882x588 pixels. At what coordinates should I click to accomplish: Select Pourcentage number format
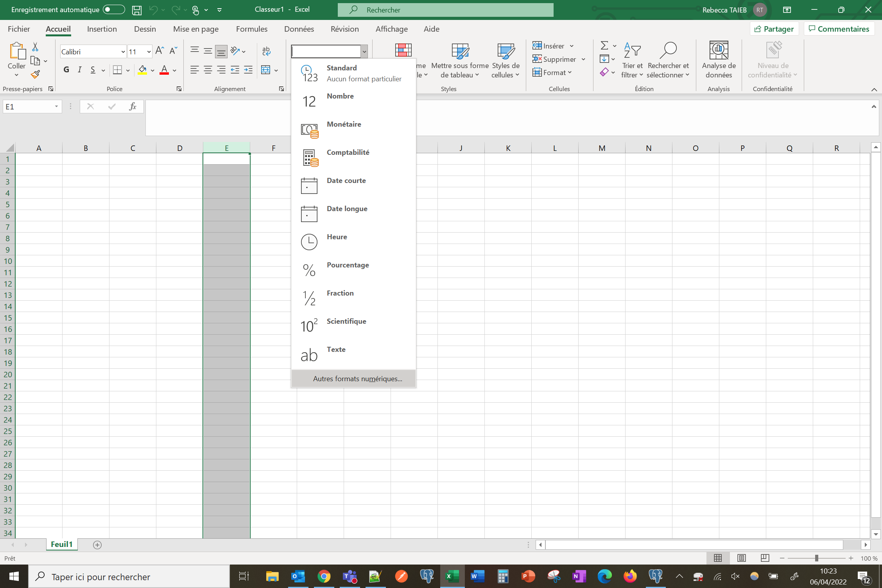point(353,270)
